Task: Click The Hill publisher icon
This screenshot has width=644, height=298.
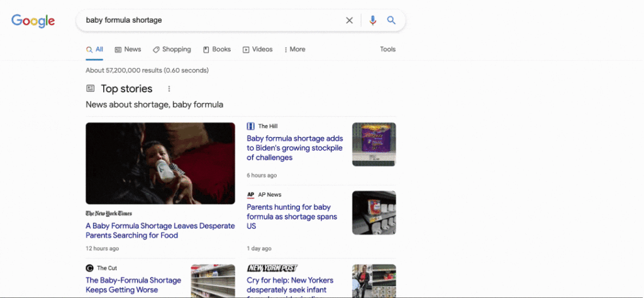Action: click(x=250, y=126)
